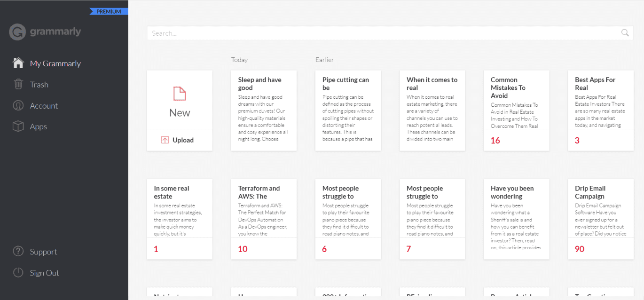This screenshot has width=644, height=300.
Task: Open the 'Drip Email Campaign' document
Action: tap(601, 219)
